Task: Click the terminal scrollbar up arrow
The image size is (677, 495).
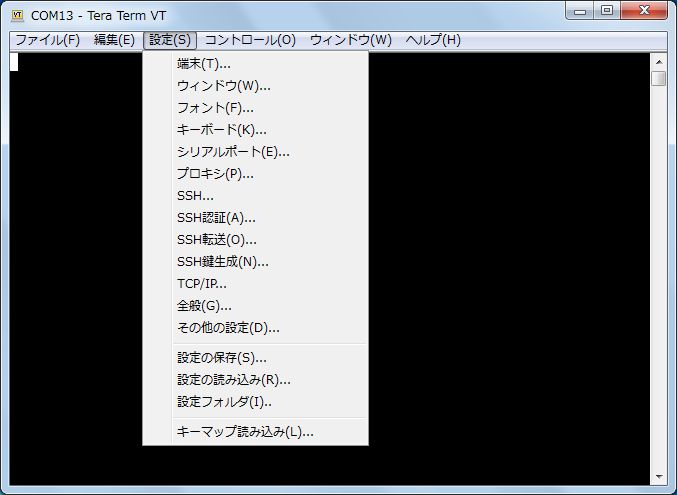Action: [659, 62]
